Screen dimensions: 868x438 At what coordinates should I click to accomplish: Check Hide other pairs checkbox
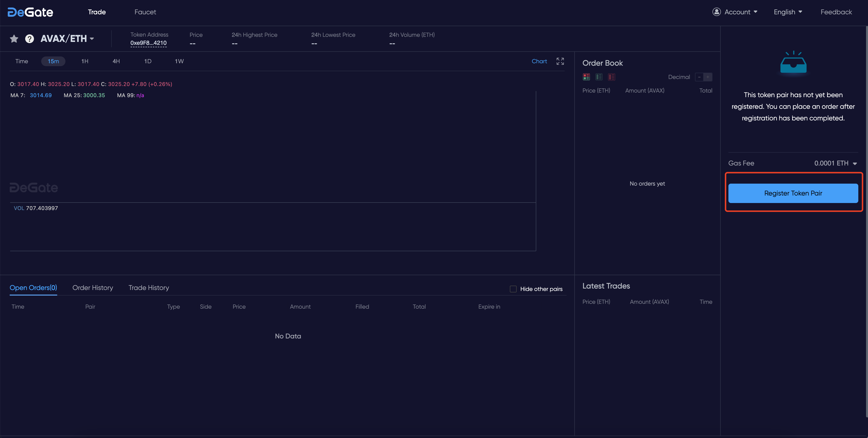point(513,289)
